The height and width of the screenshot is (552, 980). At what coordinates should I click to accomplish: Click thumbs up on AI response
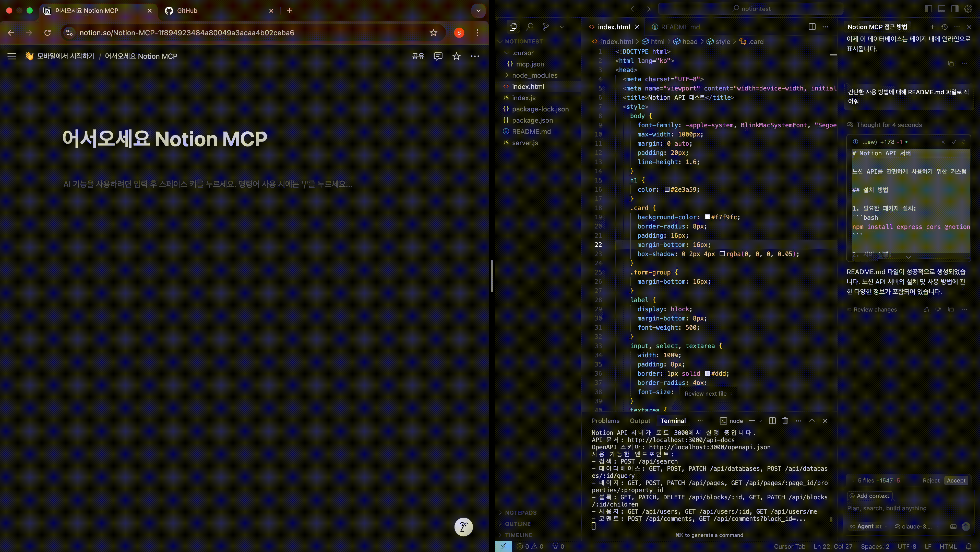coord(926,309)
